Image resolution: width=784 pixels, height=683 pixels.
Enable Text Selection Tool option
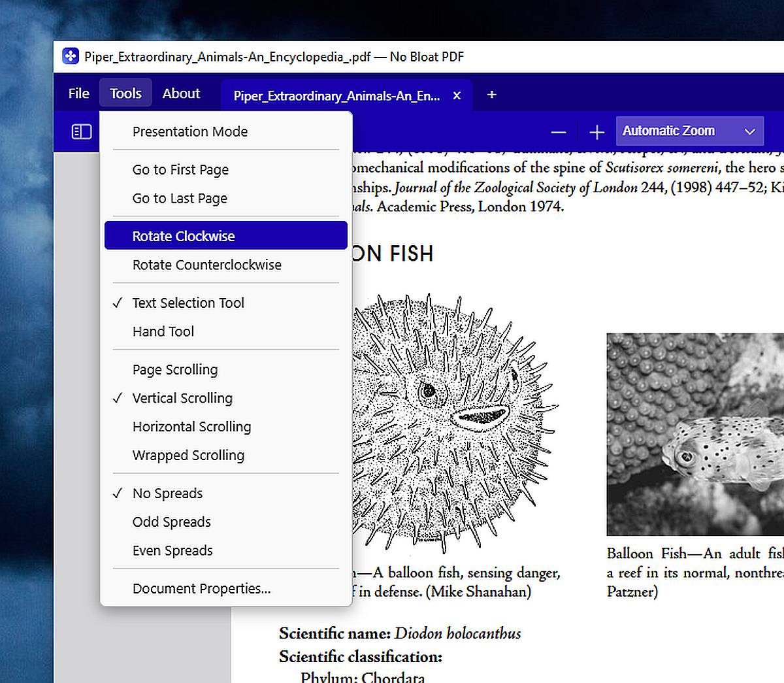coord(226,303)
